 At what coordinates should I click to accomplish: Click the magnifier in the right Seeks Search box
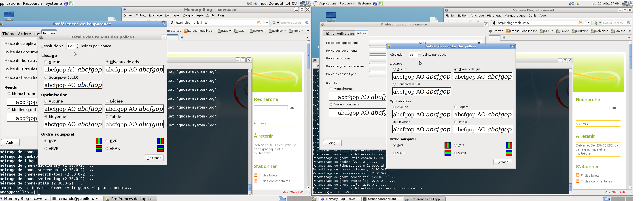click(629, 23)
